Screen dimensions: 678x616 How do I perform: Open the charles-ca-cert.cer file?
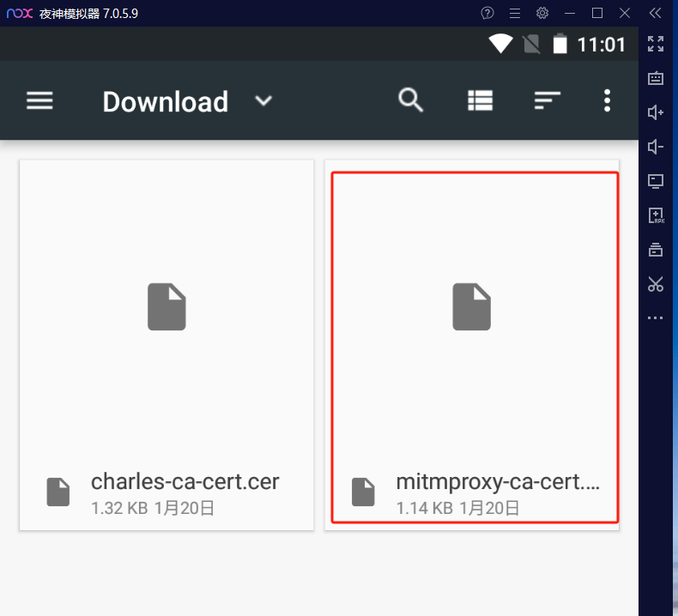pos(166,344)
